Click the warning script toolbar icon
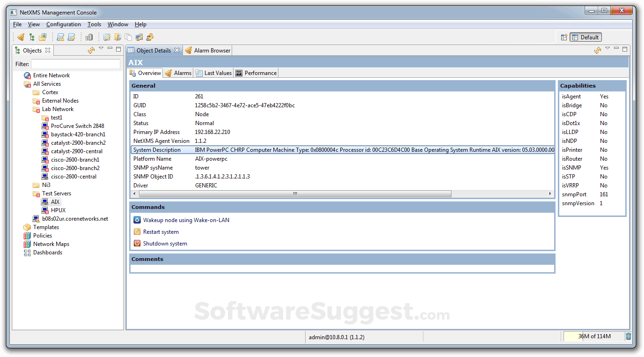This screenshot has width=644, height=357. (60, 37)
